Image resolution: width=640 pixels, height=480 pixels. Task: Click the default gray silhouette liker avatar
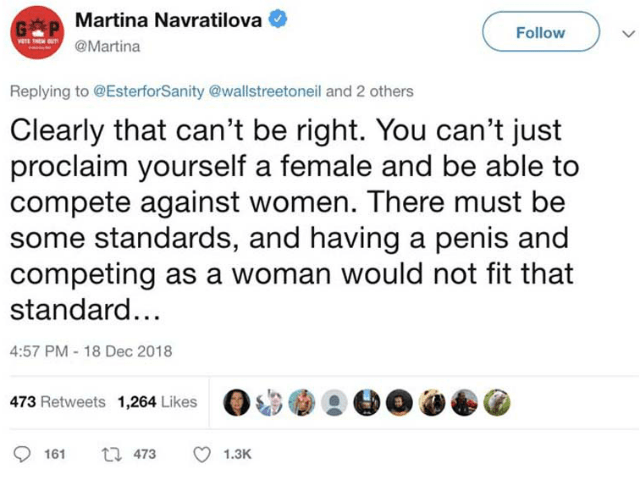pos(337,402)
